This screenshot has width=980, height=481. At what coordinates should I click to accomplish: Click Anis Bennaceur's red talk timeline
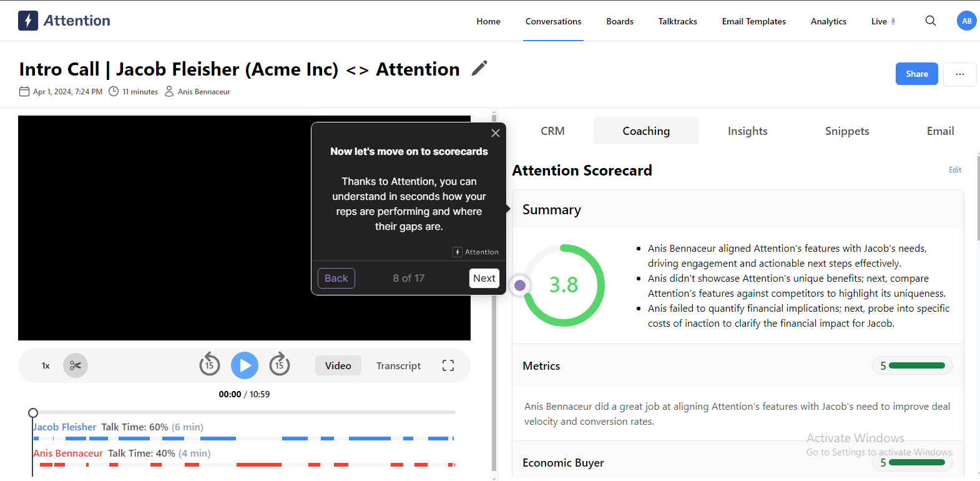244,465
